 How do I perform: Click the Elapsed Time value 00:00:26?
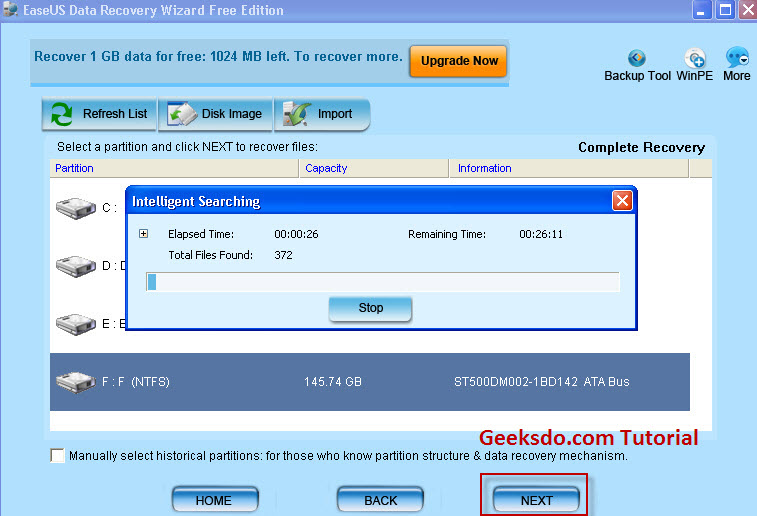coord(296,234)
